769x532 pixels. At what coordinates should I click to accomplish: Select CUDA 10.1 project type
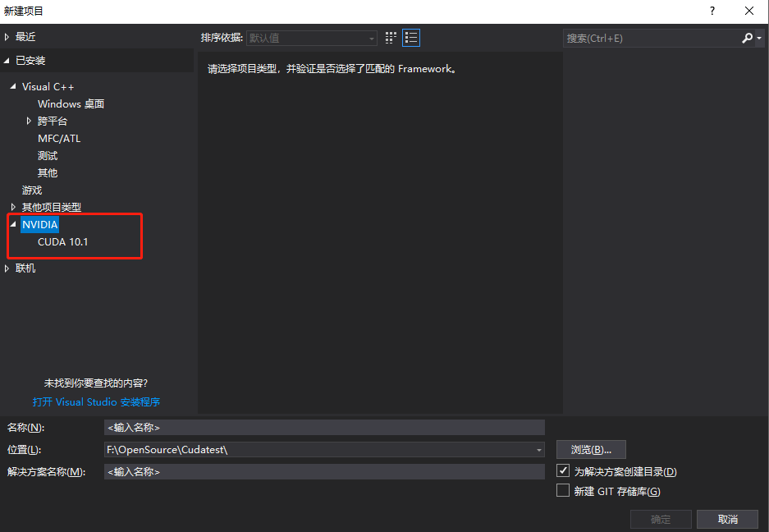(x=62, y=242)
